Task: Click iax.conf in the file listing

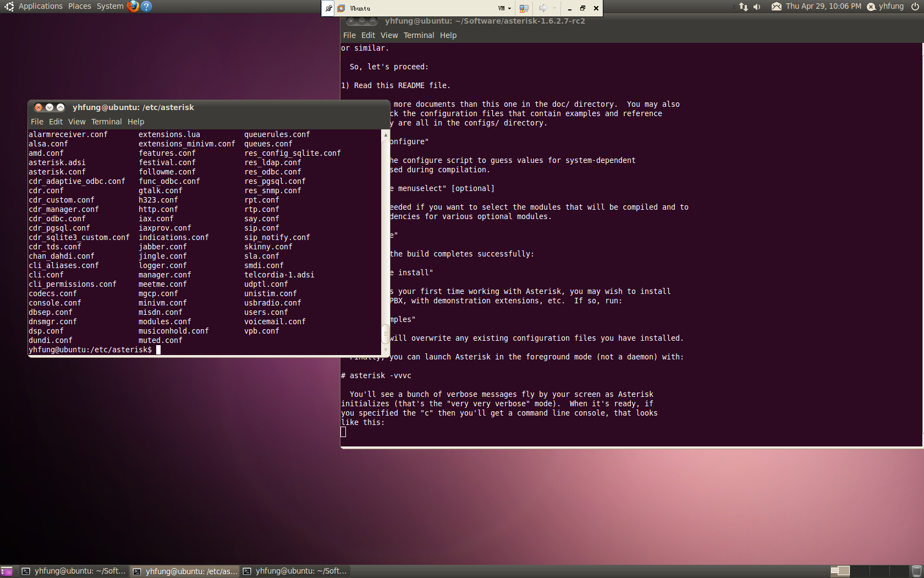Action: (156, 219)
